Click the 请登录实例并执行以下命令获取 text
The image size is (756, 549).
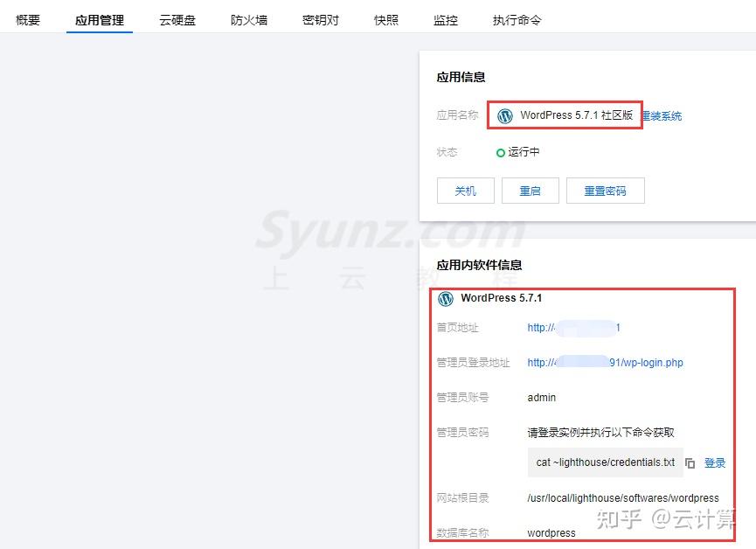pyautogui.click(x=600, y=432)
